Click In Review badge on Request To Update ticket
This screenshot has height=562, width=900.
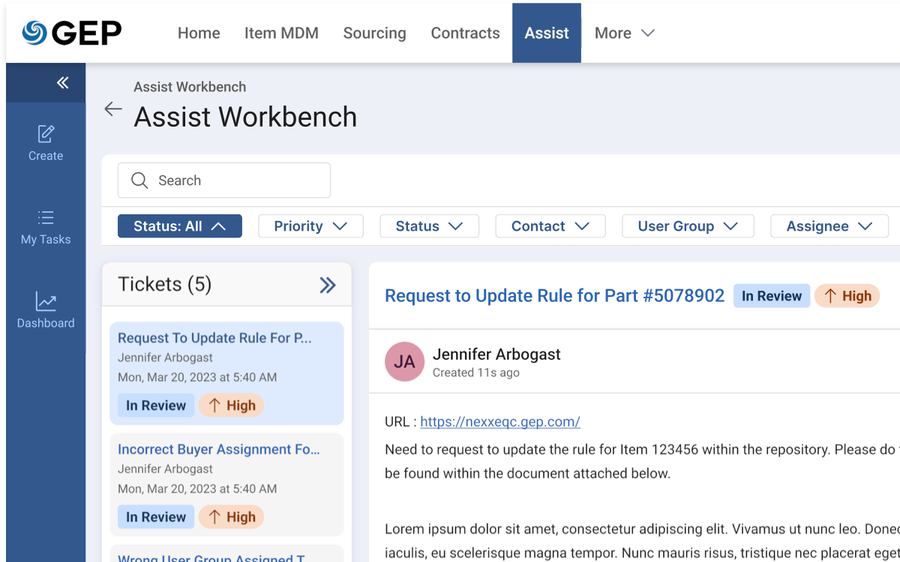coord(156,405)
